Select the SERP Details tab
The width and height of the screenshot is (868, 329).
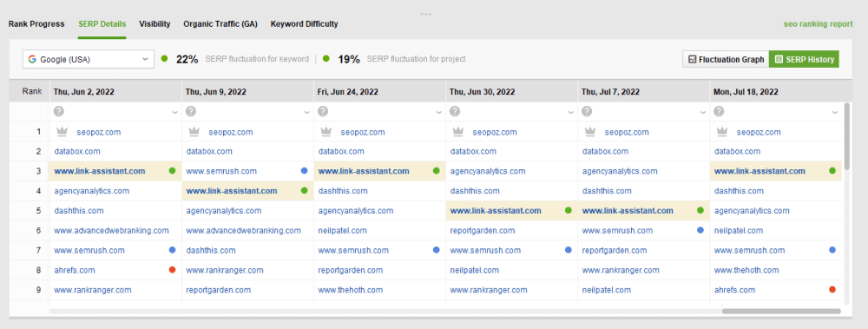(x=102, y=23)
